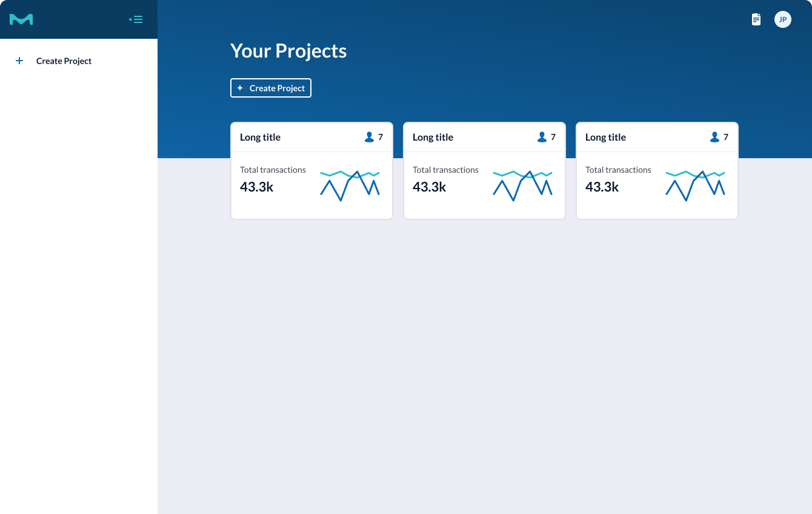Click the sparkline chart in the middle project card
This screenshot has width=812, height=514.
pos(522,185)
